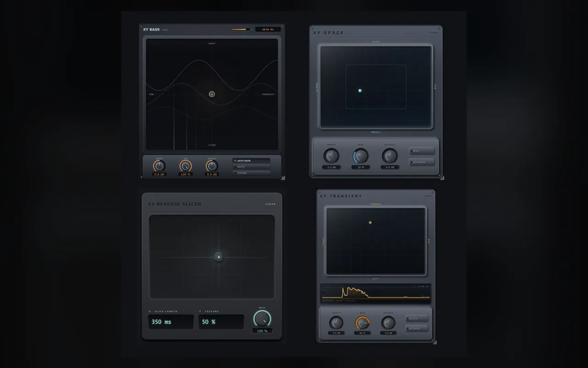Click XY Transient 80 % mix value
This screenshot has width=588, height=368.
click(x=362, y=333)
